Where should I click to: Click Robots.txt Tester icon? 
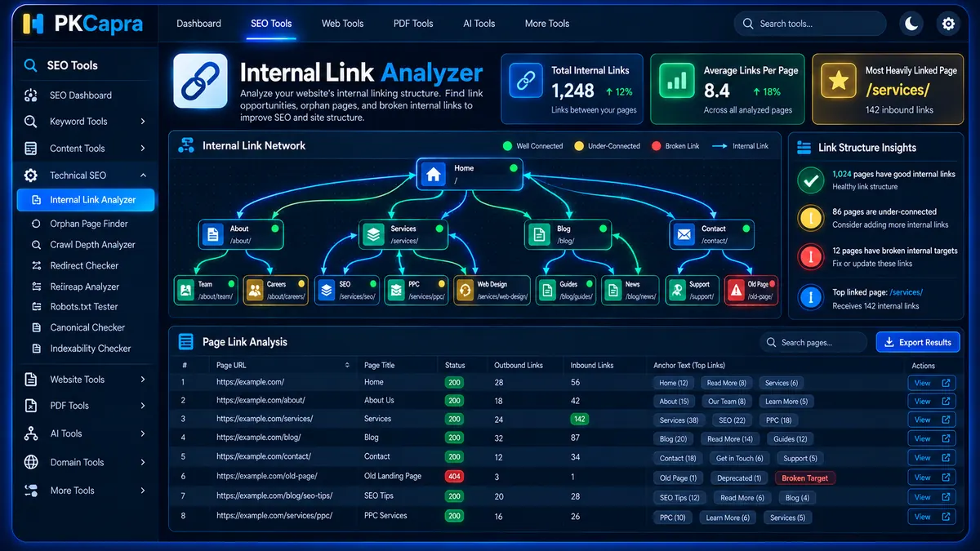tap(36, 307)
